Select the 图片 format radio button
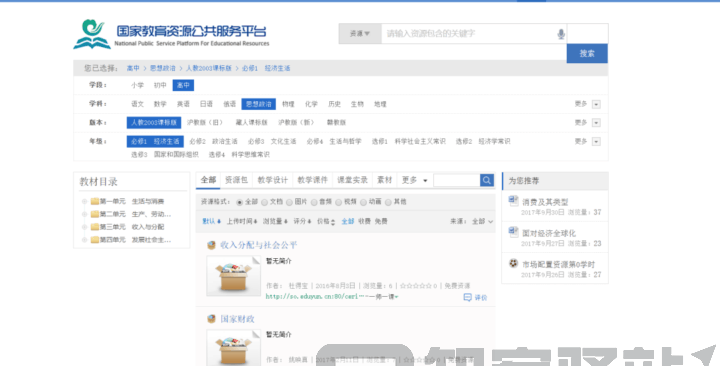The height and width of the screenshot is (366, 720). pyautogui.click(x=289, y=202)
